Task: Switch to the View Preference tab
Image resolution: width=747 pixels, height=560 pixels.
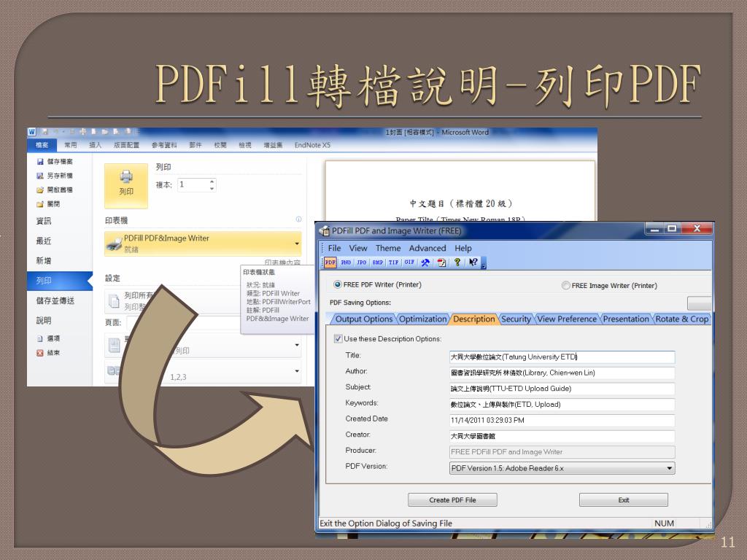Action: pos(567,319)
